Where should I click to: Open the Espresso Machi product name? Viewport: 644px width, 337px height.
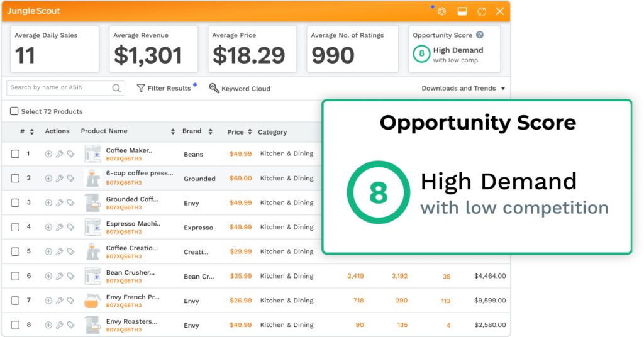tap(133, 224)
